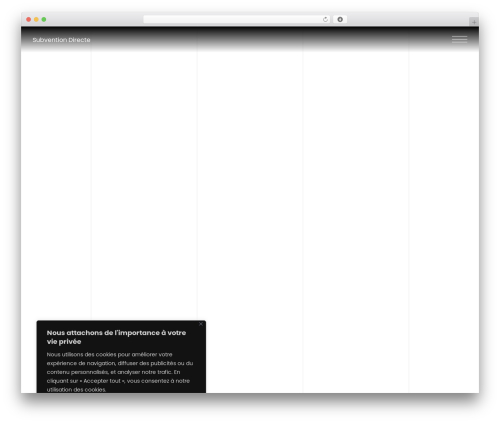
Task: Click the red close window button
Action: pos(29,19)
